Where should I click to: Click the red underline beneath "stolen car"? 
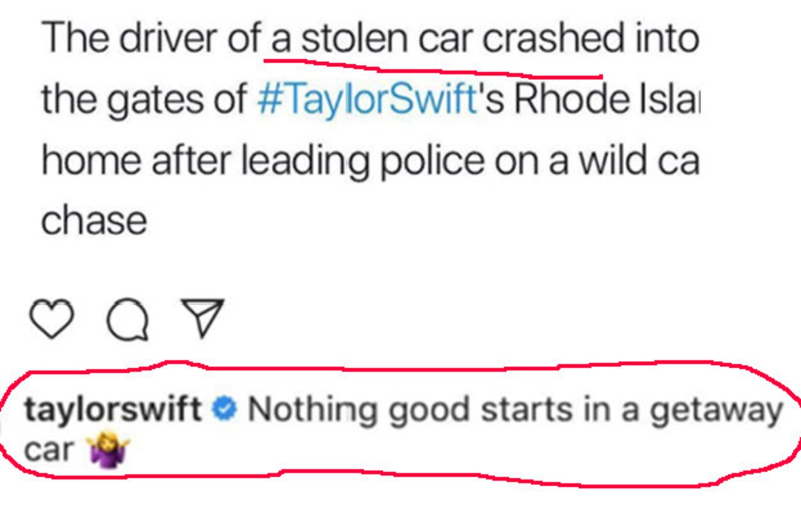(433, 69)
